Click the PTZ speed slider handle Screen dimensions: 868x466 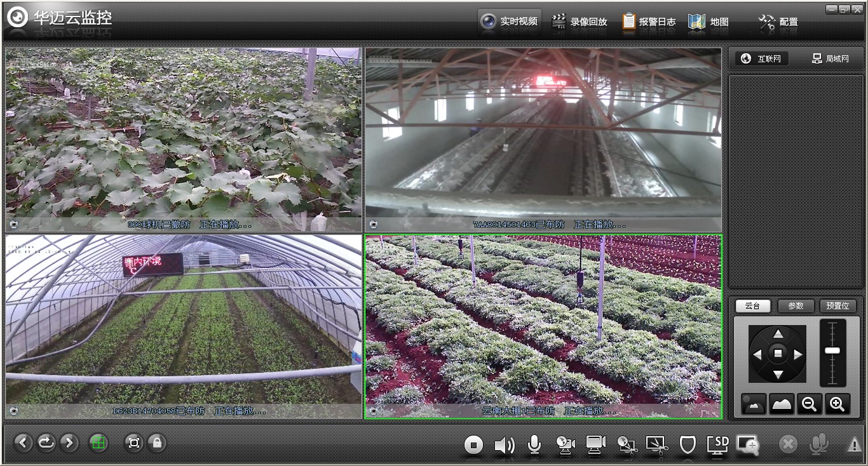click(832, 350)
